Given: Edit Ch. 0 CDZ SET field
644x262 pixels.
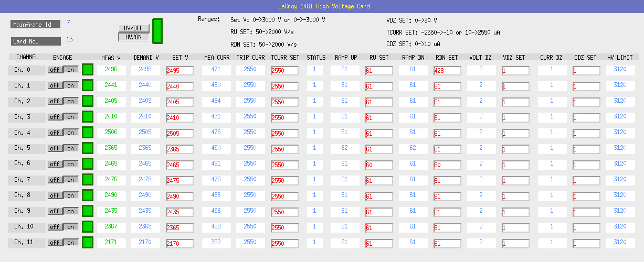Looking at the screenshot, I should (586, 70).
